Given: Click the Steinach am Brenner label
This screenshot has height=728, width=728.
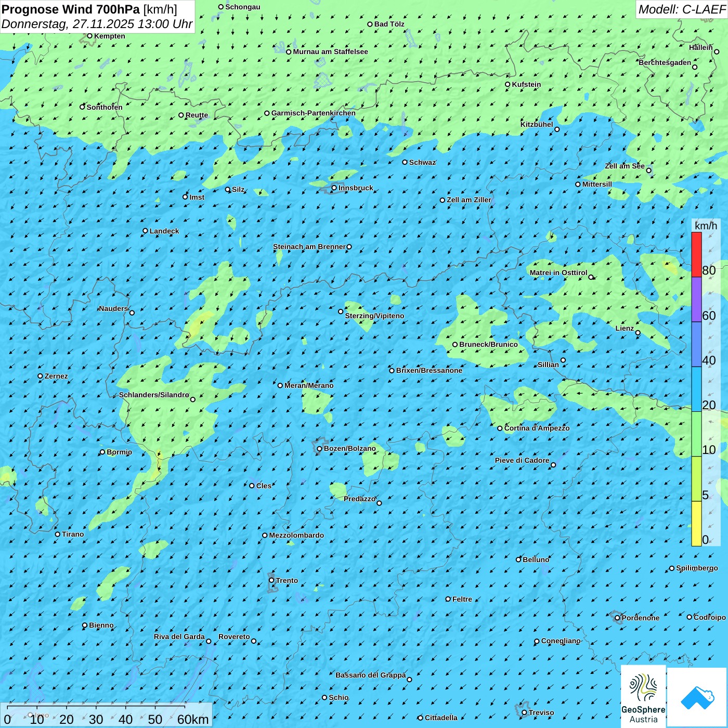Looking at the screenshot, I should (x=309, y=246).
